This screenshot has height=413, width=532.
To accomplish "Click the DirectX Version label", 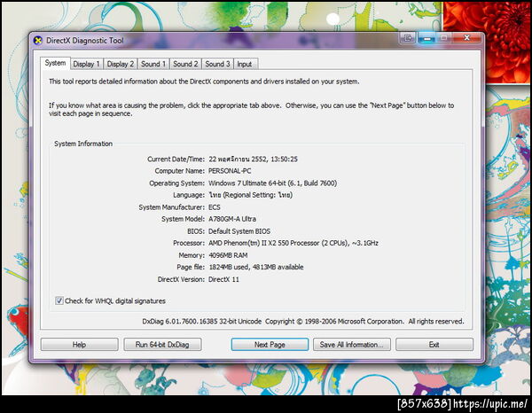I will coord(181,279).
